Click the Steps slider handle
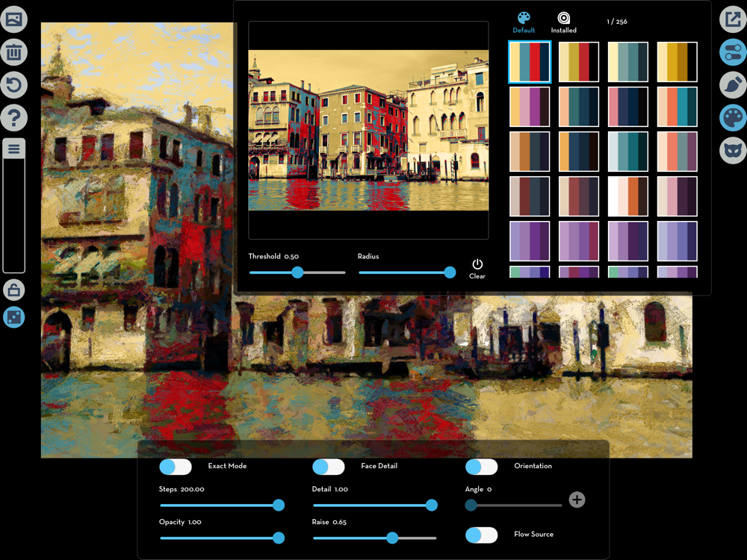The width and height of the screenshot is (747, 560). [279, 505]
